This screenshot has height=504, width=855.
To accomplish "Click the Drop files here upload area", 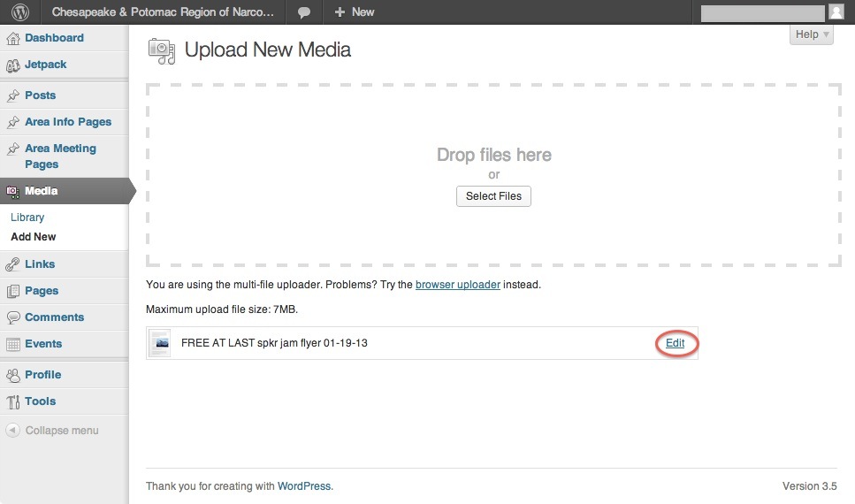I will (493, 175).
